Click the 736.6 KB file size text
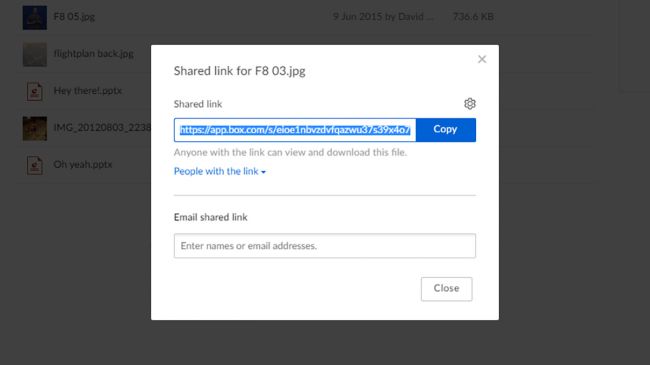 click(x=473, y=17)
